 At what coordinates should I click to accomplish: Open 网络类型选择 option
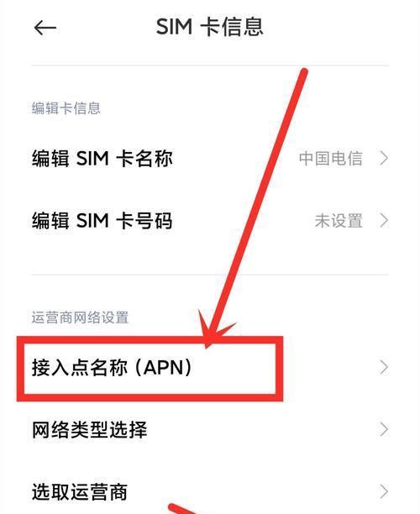210,429
